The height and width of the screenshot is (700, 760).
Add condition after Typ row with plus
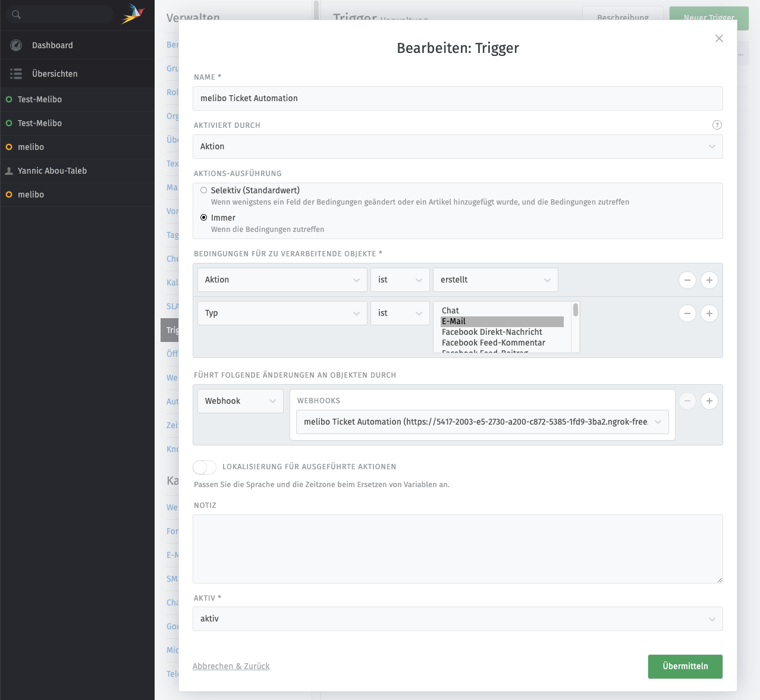tap(709, 313)
